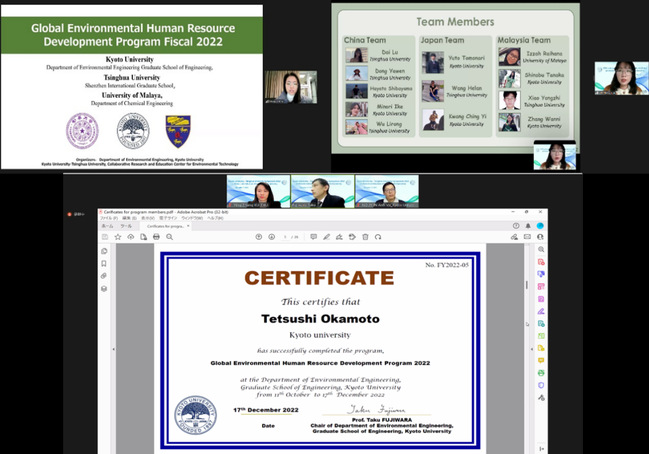649x454 pixels.
Task: Click the current page number field
Action: tap(285, 237)
